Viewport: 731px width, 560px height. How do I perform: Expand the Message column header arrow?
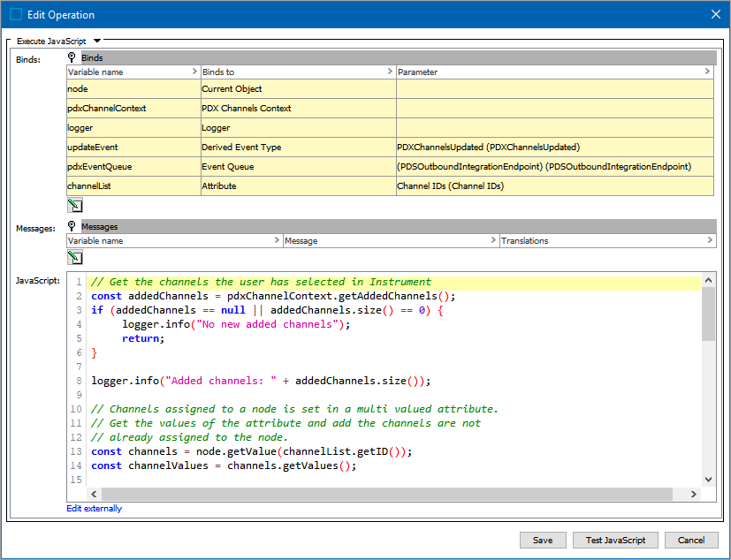(493, 240)
